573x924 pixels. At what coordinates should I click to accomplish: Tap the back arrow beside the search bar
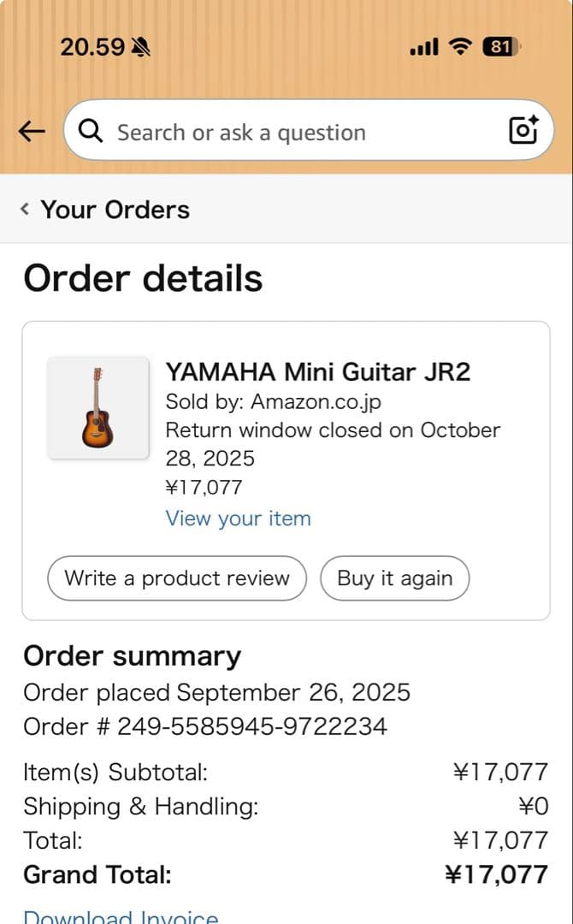[x=32, y=131]
